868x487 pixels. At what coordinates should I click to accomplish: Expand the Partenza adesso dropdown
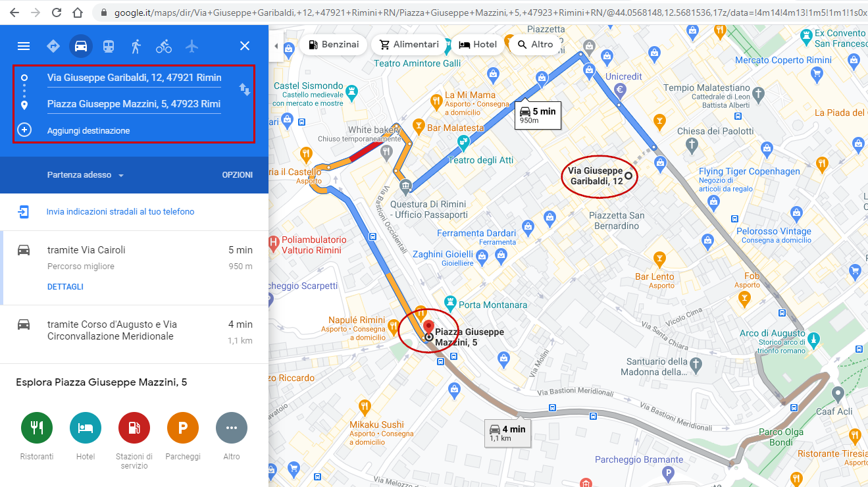[x=86, y=175]
